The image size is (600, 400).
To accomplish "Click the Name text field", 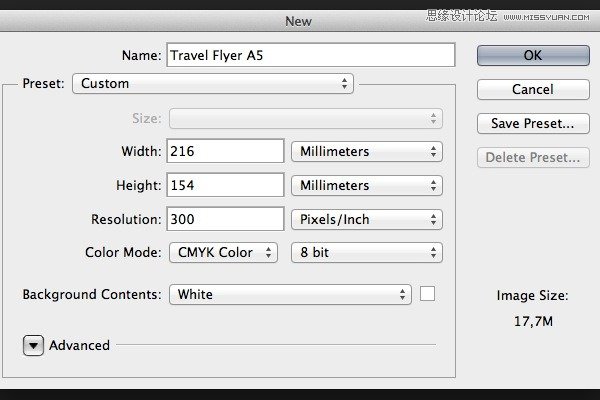I will coord(310,55).
